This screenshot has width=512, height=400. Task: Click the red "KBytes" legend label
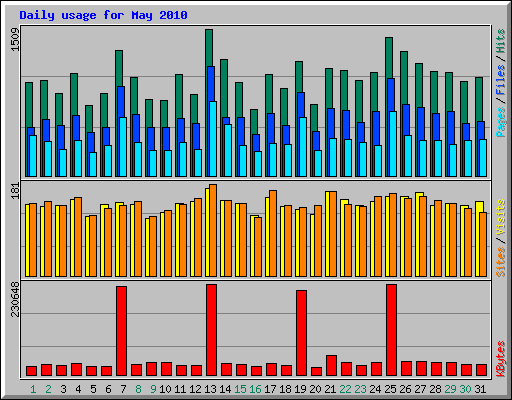tap(501, 359)
